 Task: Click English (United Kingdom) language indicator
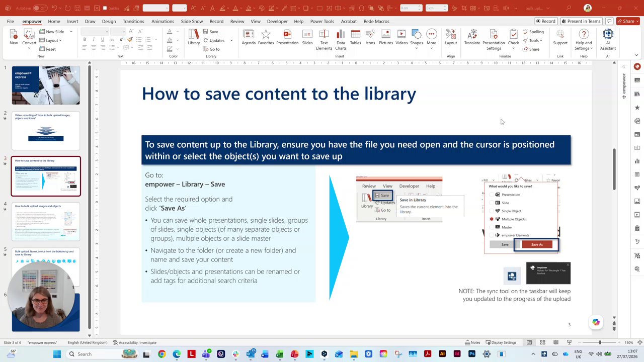tap(88, 342)
